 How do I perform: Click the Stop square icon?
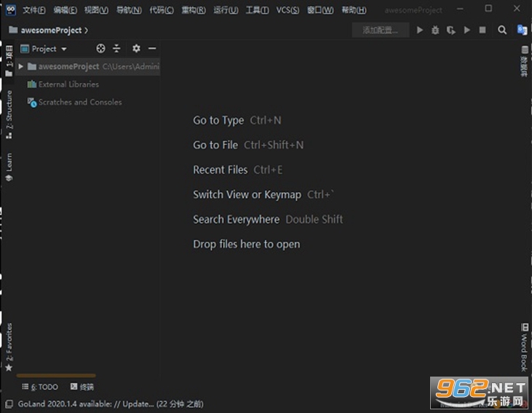(483, 30)
